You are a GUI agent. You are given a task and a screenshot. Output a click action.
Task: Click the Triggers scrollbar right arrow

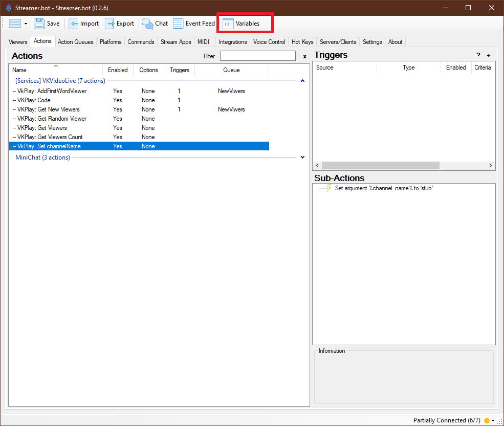491,166
